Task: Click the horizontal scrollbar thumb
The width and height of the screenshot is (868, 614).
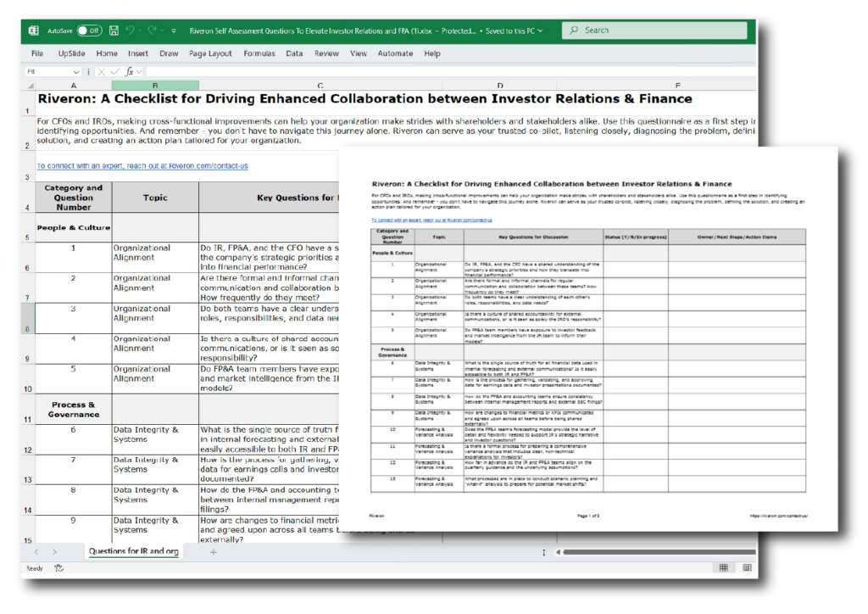Action: pos(659,552)
